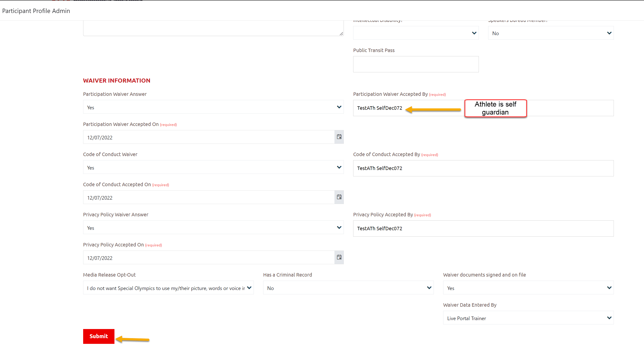Click the Waiver Data Entered By label
This screenshot has height=345, width=644.
(470, 305)
